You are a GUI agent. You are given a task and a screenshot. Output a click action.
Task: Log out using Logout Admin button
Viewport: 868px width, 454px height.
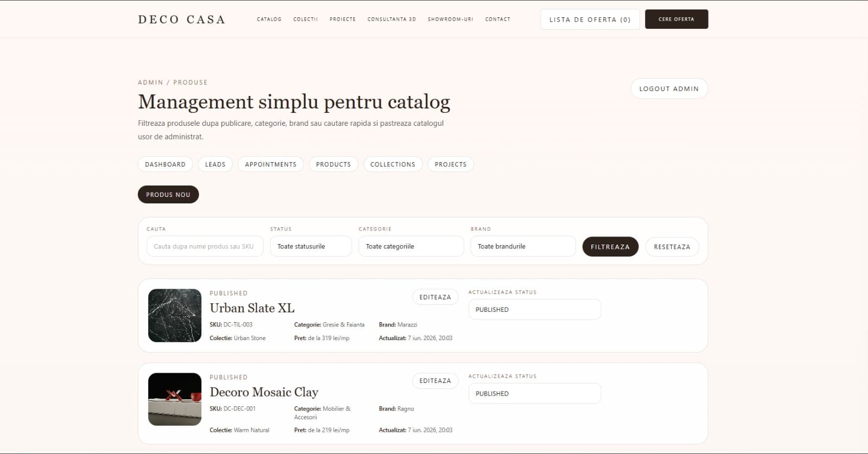pyautogui.click(x=669, y=88)
